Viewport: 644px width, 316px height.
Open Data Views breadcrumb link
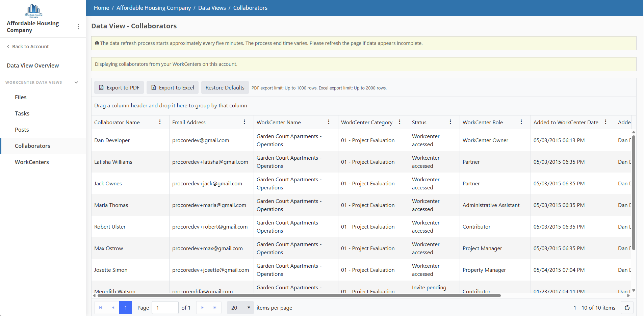click(212, 8)
